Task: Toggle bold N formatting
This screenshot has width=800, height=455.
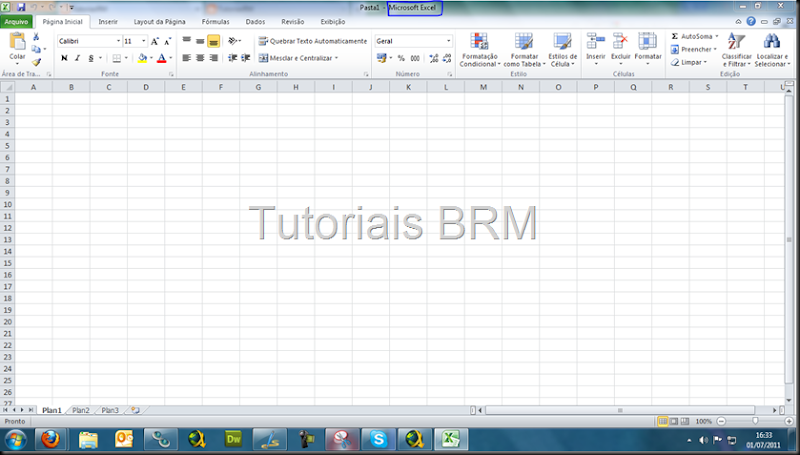Action: tap(64, 58)
